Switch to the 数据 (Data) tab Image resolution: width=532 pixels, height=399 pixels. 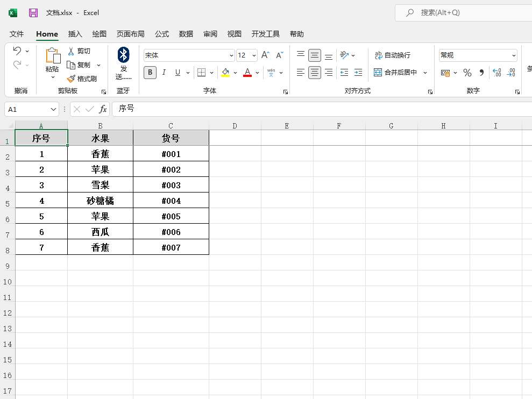click(186, 34)
